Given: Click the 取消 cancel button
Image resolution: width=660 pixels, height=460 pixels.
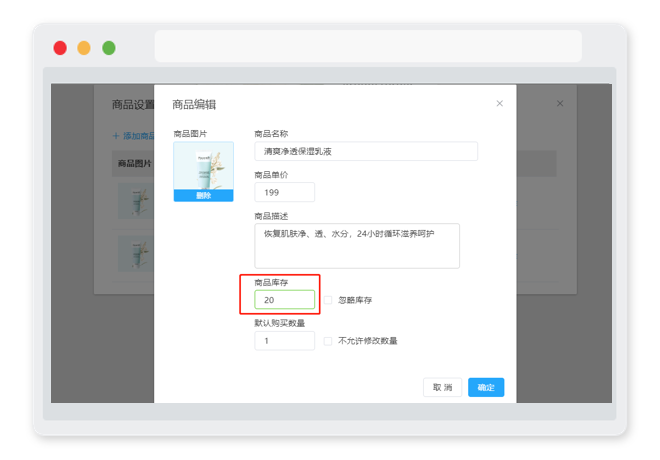Looking at the screenshot, I should click(442, 387).
